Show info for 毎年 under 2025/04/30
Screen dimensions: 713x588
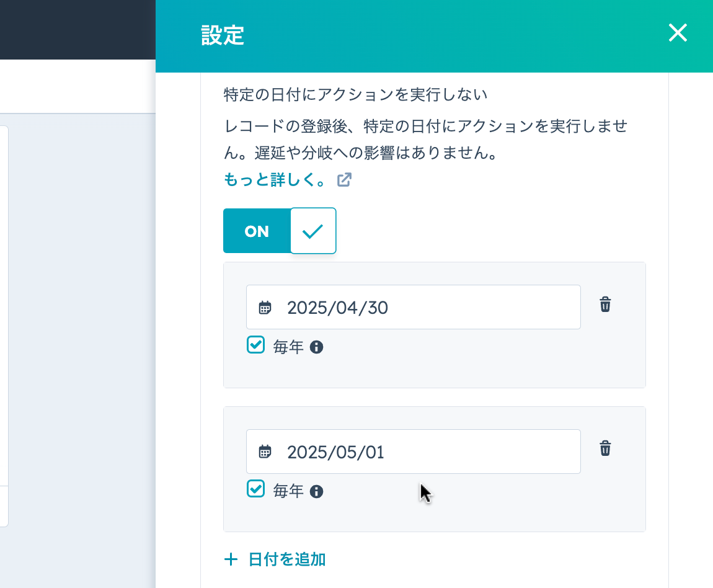tap(316, 347)
